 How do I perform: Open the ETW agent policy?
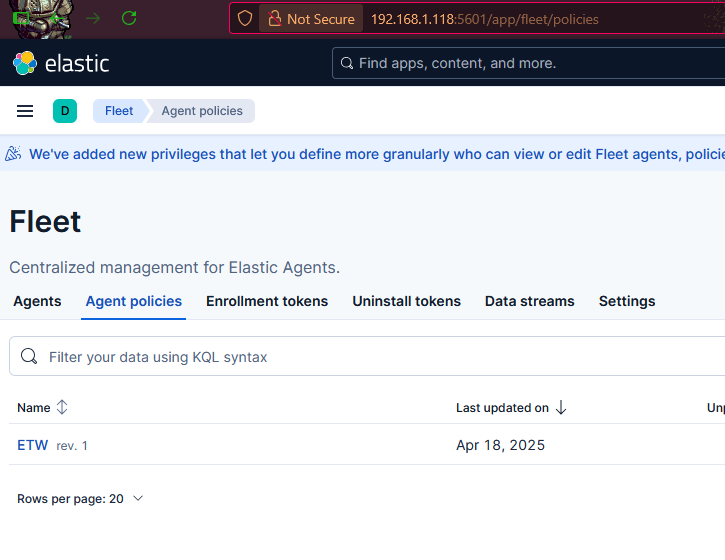coord(33,445)
